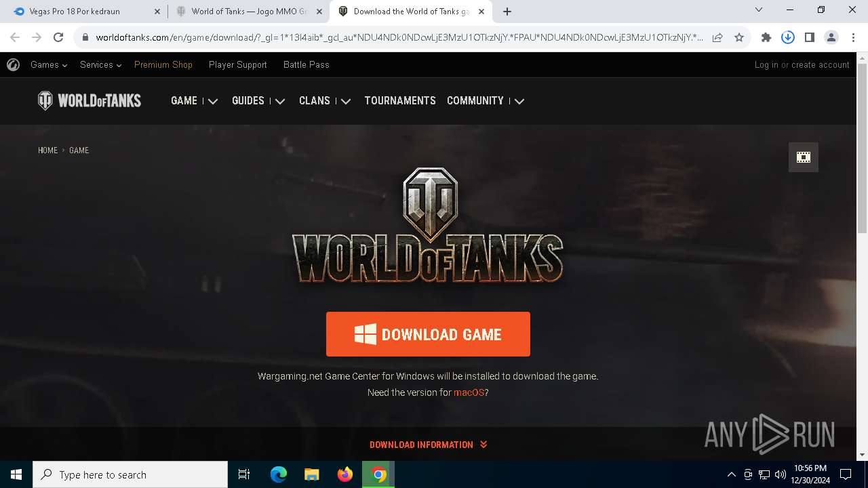
Task: Expand the GUIDES menu chevron
Action: tap(280, 101)
